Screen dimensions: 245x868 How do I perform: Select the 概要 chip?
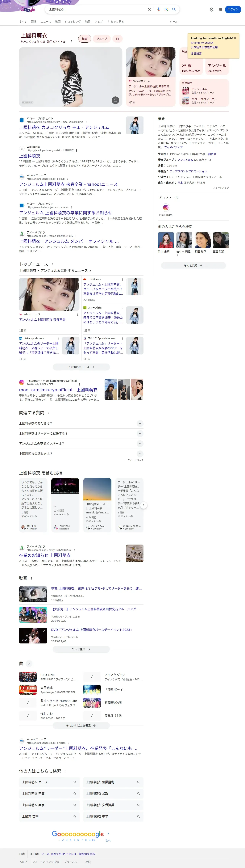(x=85, y=39)
